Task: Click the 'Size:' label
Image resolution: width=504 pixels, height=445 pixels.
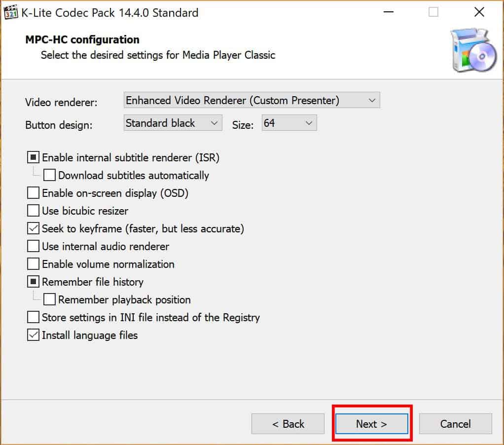Action: pos(243,125)
